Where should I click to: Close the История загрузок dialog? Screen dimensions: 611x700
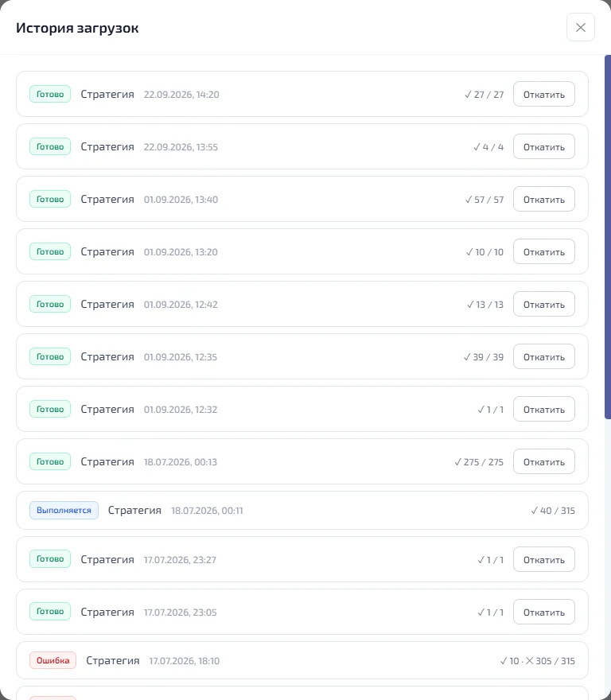(580, 27)
